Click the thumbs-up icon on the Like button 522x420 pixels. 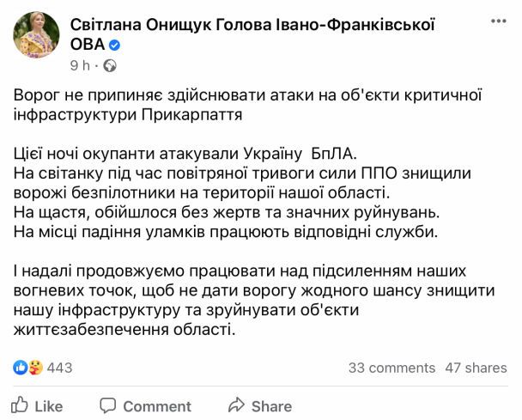point(19,405)
